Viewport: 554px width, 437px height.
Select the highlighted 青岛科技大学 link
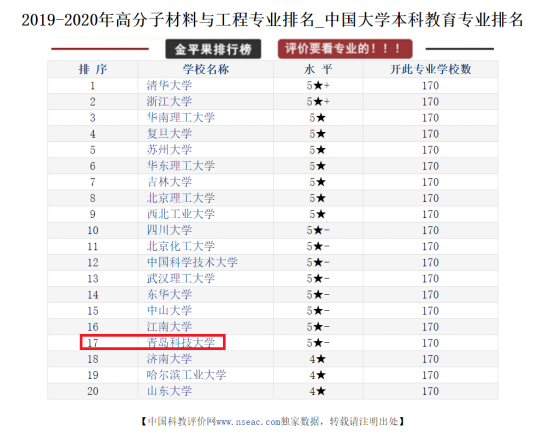click(x=181, y=343)
